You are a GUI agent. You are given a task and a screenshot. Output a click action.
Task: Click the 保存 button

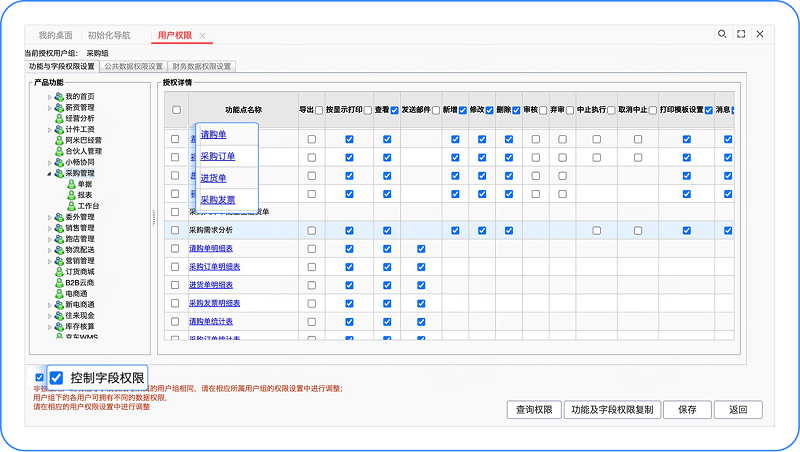click(687, 410)
